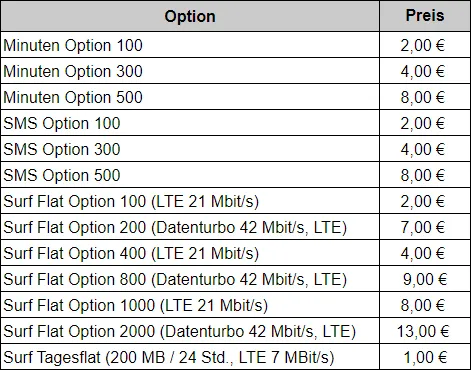Click the Surf Tagesflat row
The height and width of the screenshot is (370, 471).
pos(235,357)
